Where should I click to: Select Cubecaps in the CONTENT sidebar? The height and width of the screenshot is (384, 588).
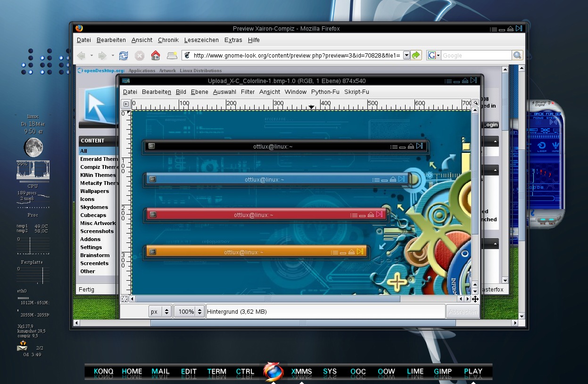click(x=93, y=215)
